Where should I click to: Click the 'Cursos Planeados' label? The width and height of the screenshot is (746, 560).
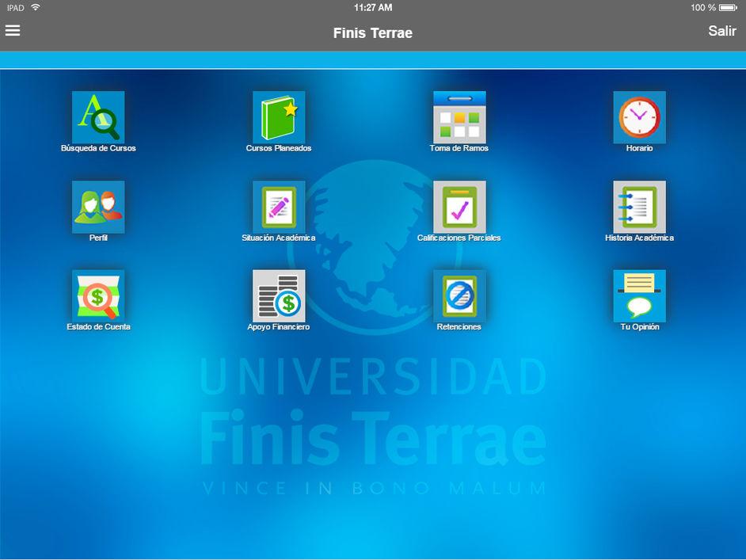point(279,148)
